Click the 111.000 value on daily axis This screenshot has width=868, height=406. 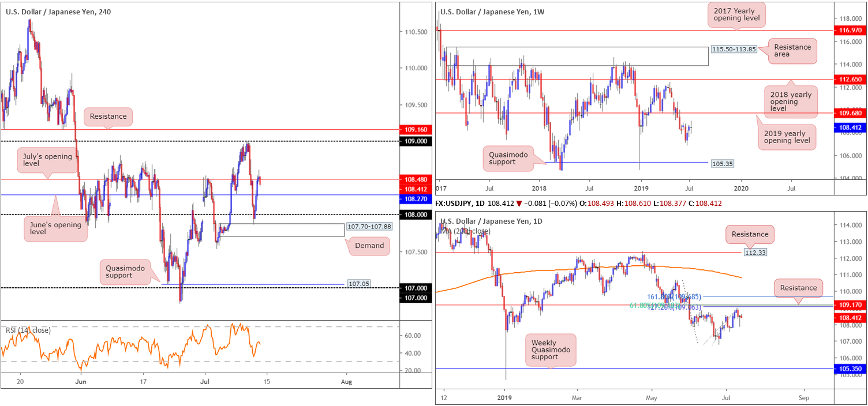850,275
